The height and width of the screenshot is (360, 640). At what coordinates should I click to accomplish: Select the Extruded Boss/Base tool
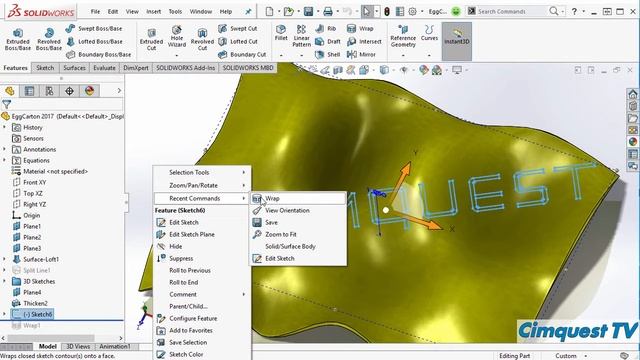pos(18,39)
